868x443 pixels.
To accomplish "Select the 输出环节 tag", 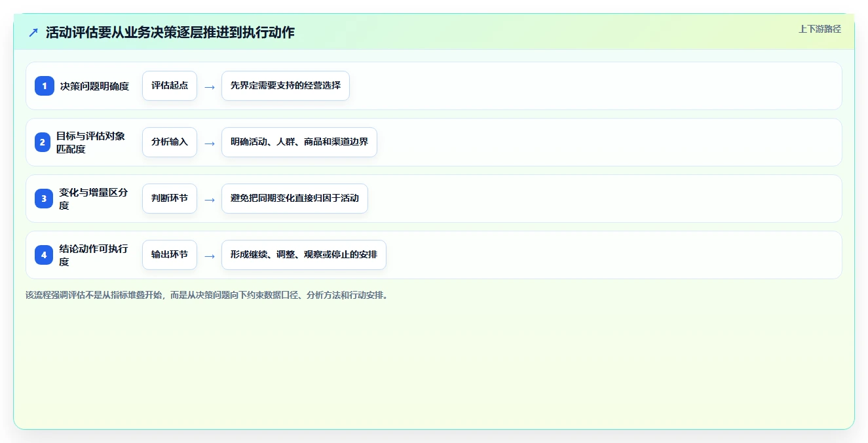I will click(x=170, y=255).
